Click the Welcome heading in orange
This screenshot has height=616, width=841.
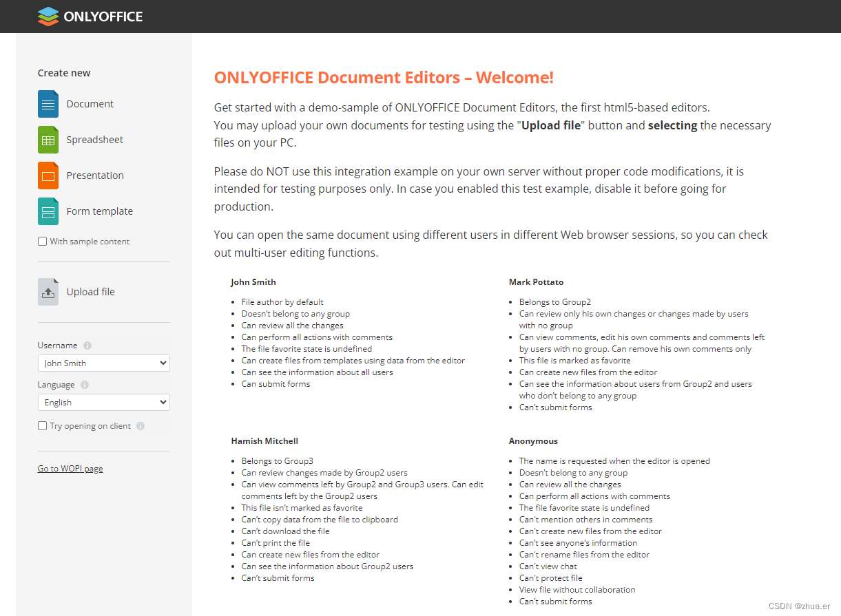pos(384,77)
